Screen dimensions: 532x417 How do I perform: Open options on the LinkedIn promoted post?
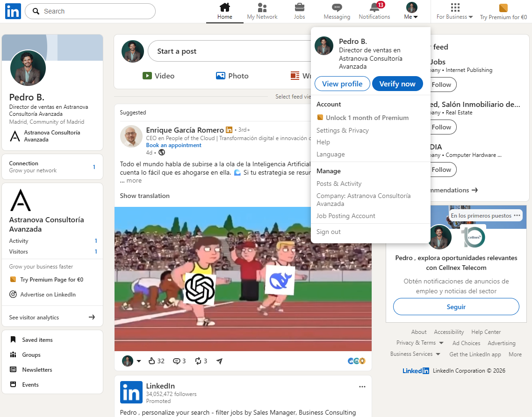(x=362, y=387)
